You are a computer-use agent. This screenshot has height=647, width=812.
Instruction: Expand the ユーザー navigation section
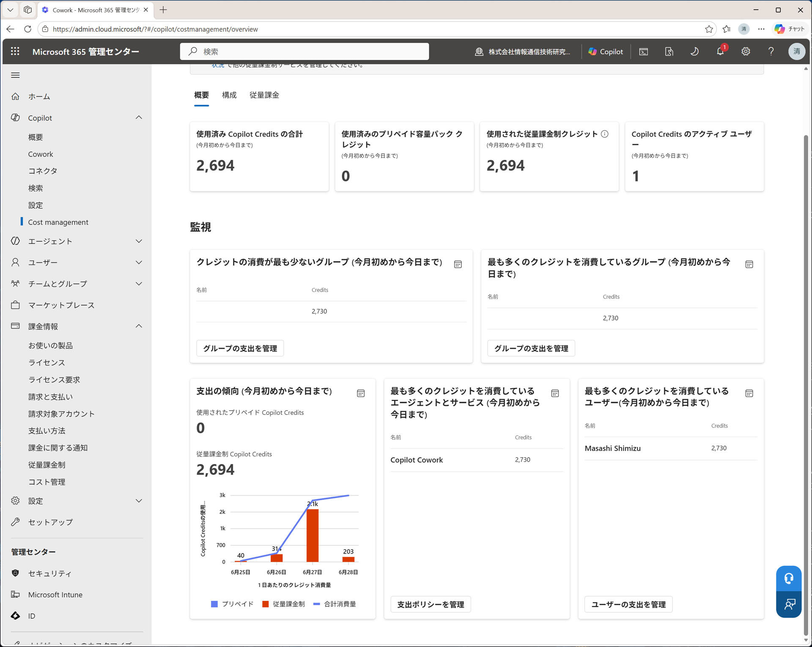click(139, 263)
